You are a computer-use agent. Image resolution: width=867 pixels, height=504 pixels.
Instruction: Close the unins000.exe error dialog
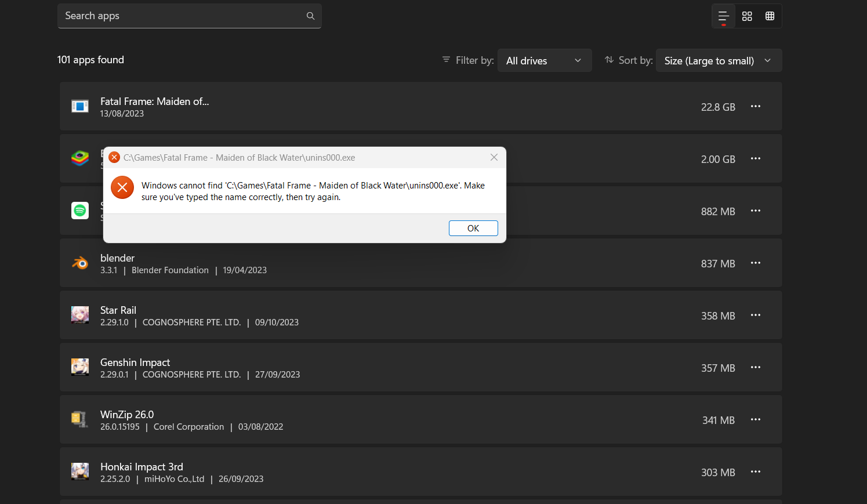click(494, 157)
